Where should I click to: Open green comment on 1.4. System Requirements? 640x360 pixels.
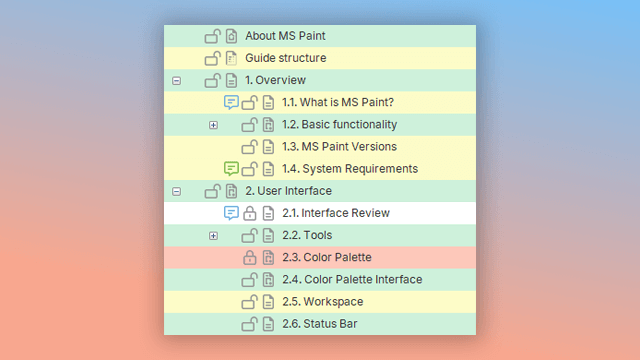coord(231,169)
